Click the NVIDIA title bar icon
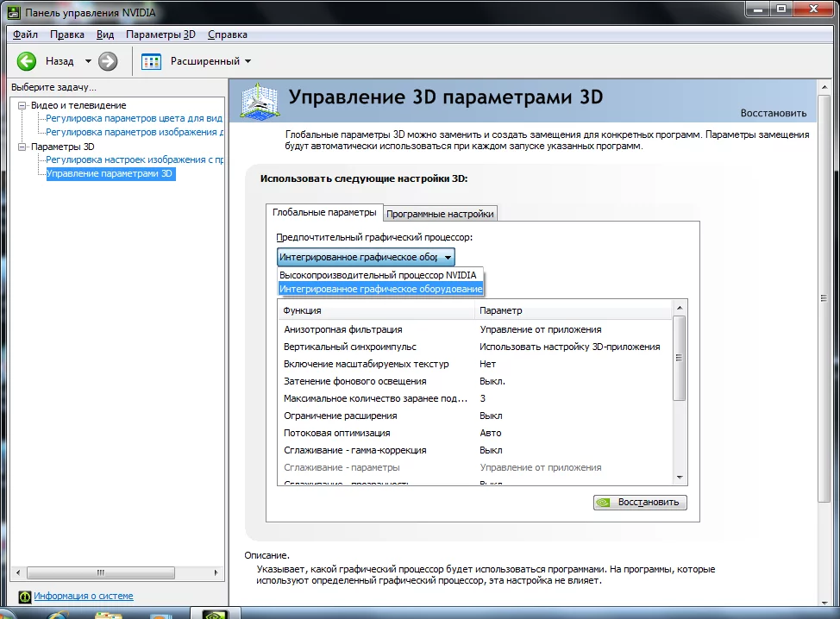The width and height of the screenshot is (840, 619). point(14,12)
